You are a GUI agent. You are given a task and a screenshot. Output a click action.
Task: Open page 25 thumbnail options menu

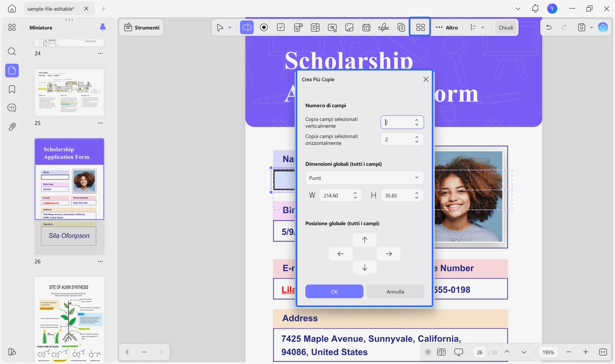[100, 123]
